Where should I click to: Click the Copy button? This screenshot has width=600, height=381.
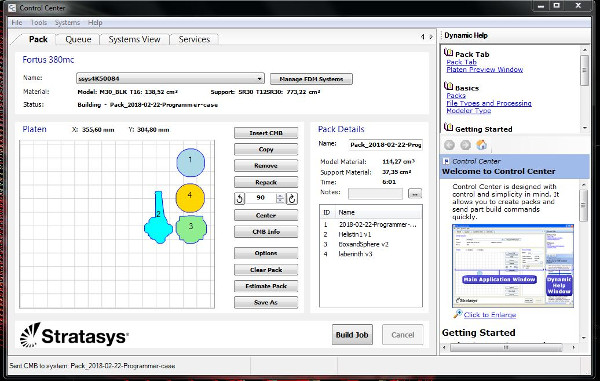(x=266, y=149)
